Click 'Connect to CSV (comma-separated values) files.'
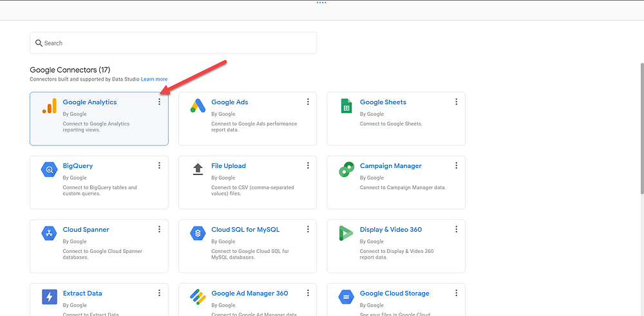The height and width of the screenshot is (316, 644). 252,190
